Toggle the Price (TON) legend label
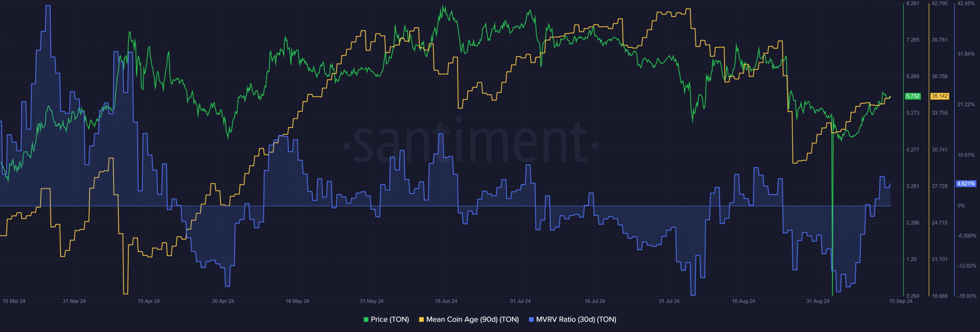The width and height of the screenshot is (980, 332). (390, 319)
